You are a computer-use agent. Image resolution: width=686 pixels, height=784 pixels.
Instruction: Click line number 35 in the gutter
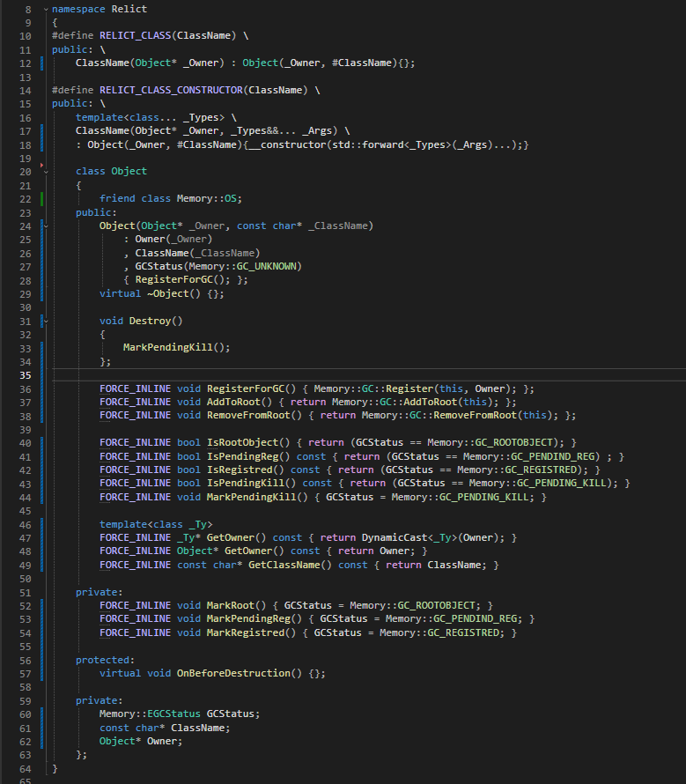pos(24,375)
